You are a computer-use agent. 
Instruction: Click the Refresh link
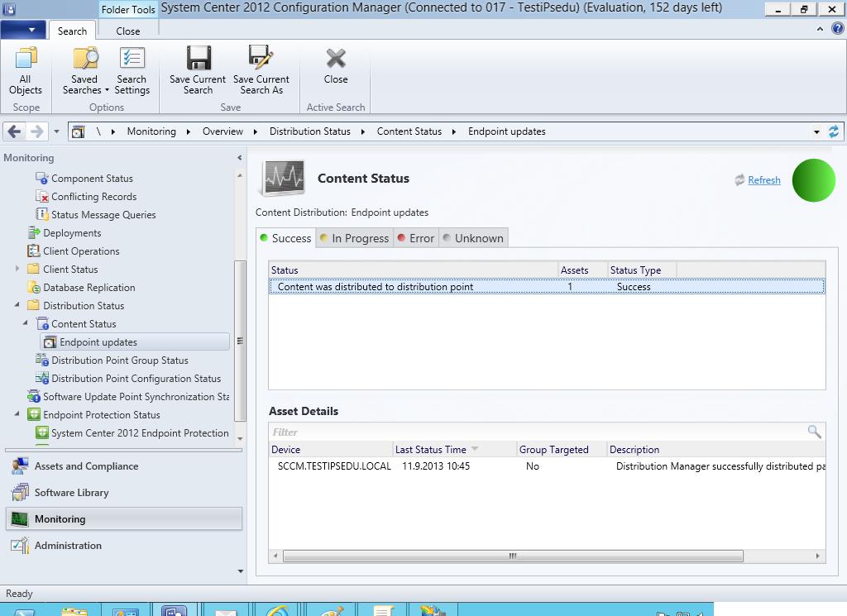(x=763, y=179)
